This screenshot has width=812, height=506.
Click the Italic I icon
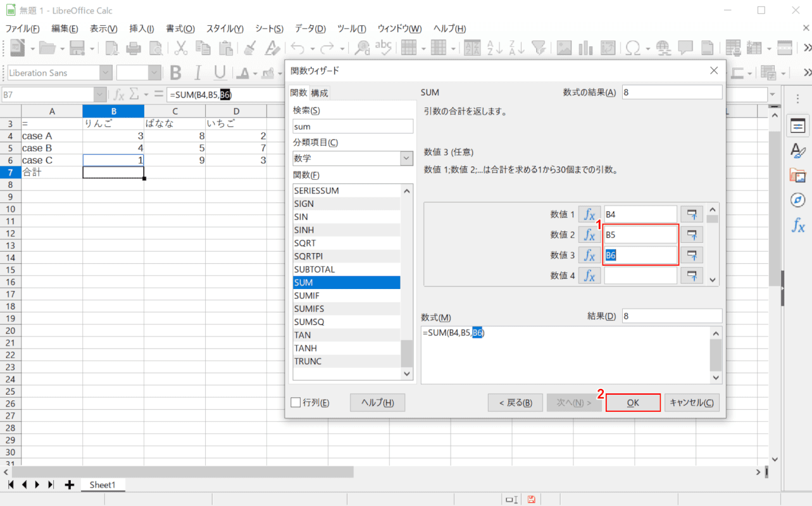197,73
